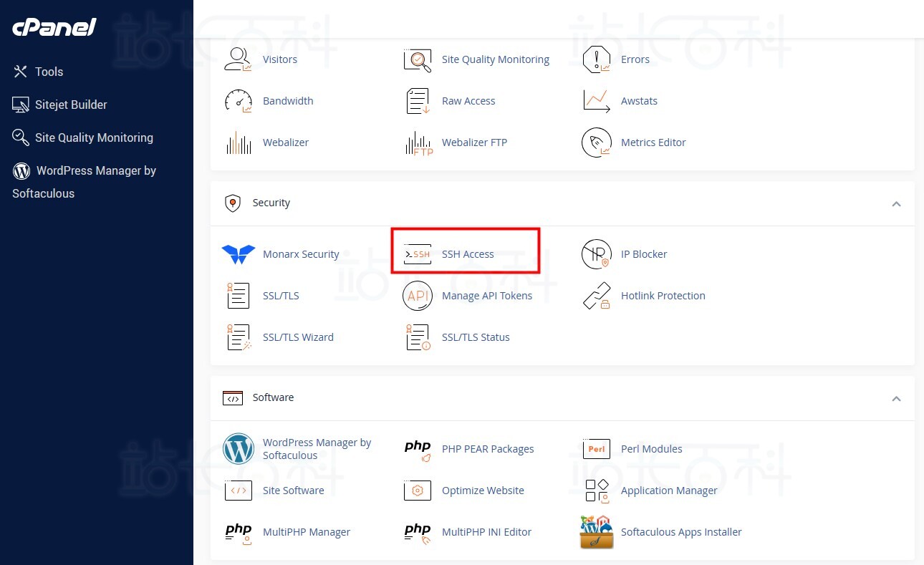Open the Errors link
The width and height of the screenshot is (924, 565).
click(x=635, y=59)
